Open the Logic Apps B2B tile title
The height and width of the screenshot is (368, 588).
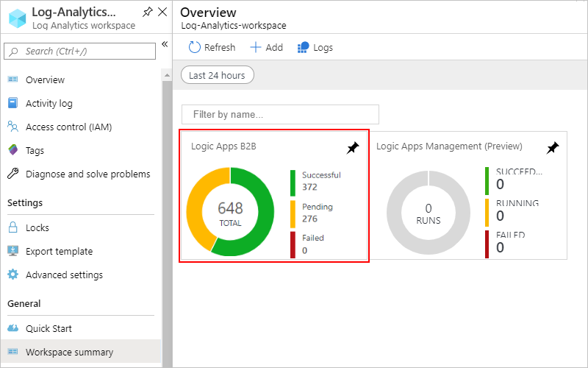pos(223,146)
